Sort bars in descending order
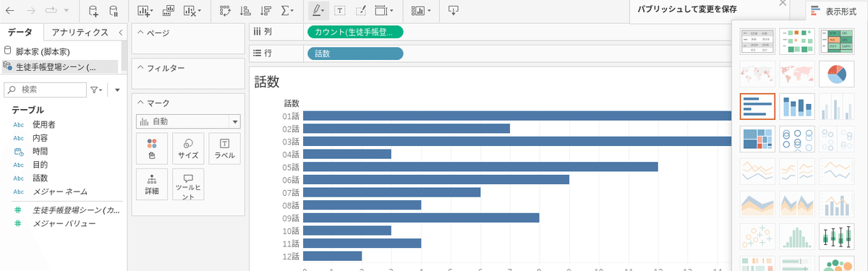This screenshot has width=868, height=271. (x=266, y=11)
